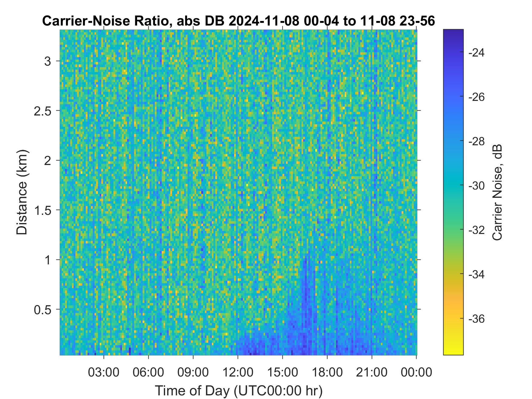Screen dimensions: 532x399
Task: Click the -36 value on the colorbar
Action: pos(477,319)
